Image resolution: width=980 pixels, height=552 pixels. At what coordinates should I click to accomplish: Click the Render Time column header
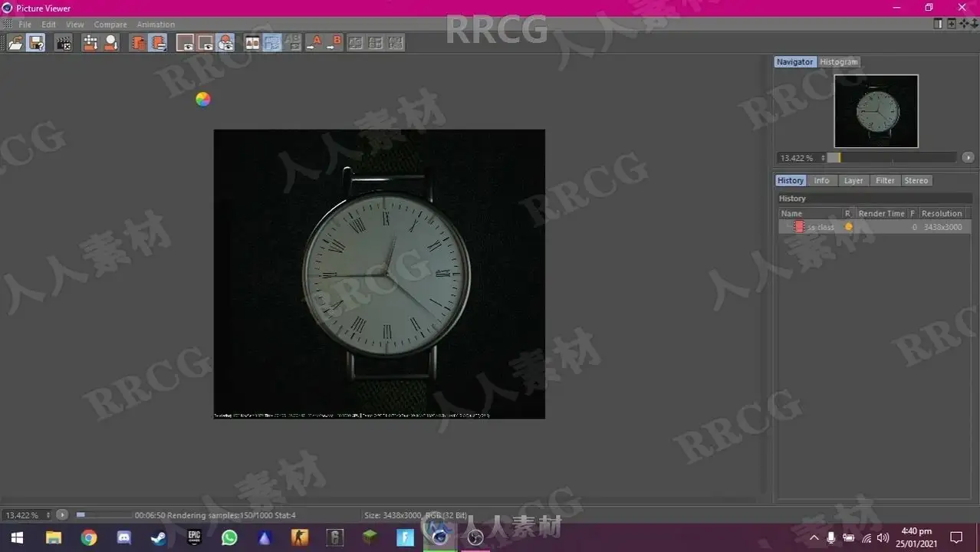coord(882,214)
